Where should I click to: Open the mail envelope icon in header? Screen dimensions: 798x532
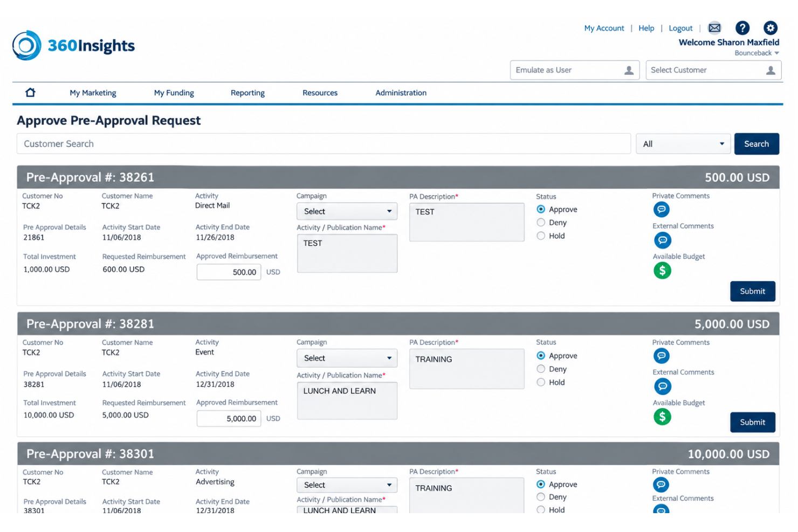point(714,28)
